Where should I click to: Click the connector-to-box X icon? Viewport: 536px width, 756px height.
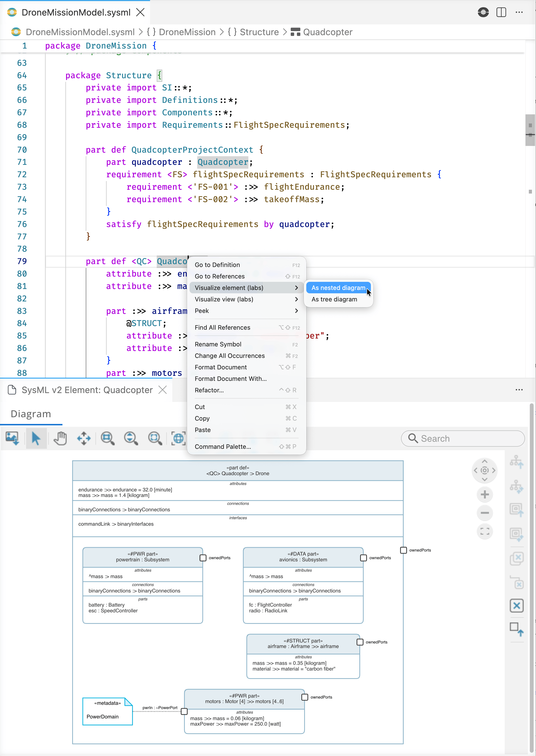tap(517, 582)
